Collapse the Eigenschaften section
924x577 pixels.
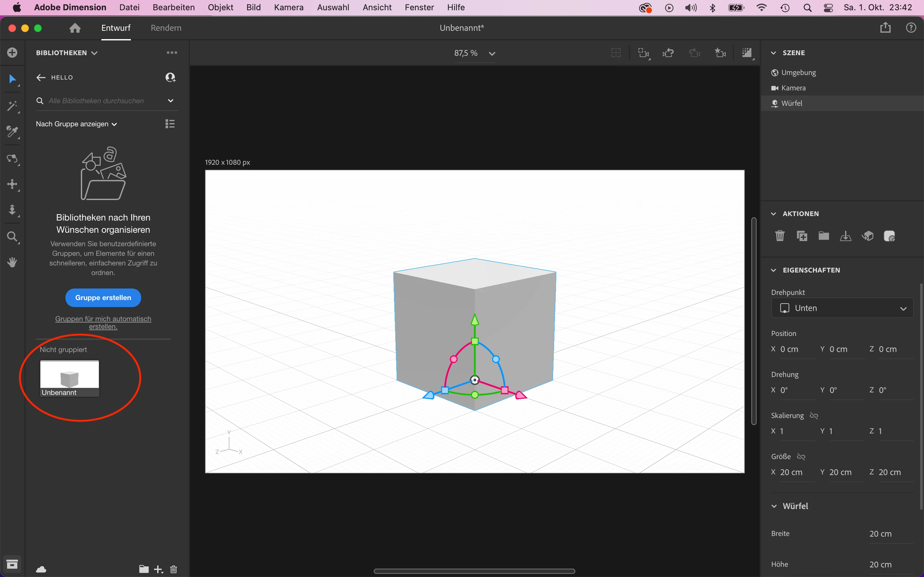pos(774,270)
